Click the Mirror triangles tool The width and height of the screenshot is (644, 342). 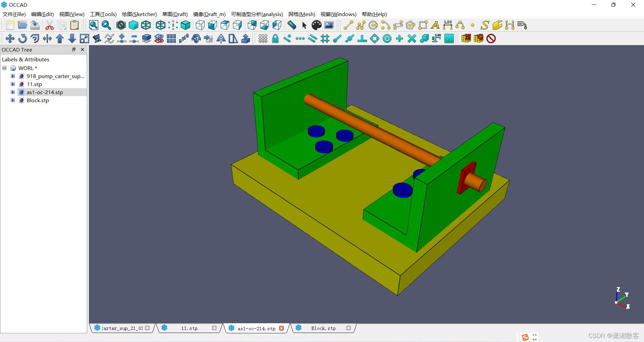pos(221,39)
